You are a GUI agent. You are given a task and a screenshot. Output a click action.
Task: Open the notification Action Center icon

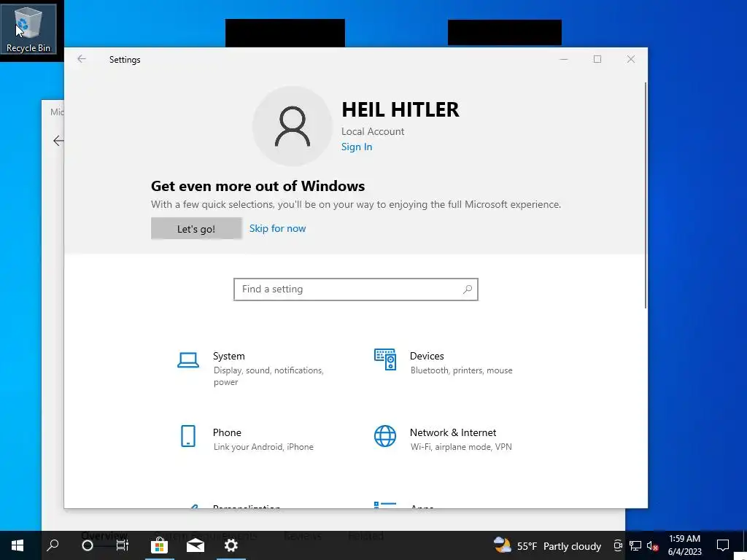[x=723, y=545]
